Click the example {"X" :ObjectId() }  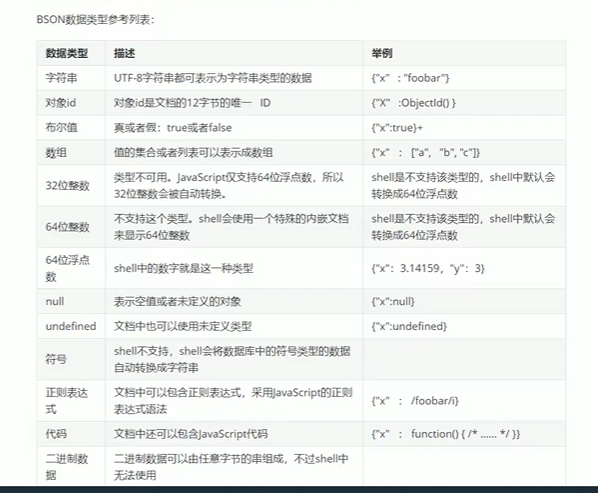click(413, 103)
